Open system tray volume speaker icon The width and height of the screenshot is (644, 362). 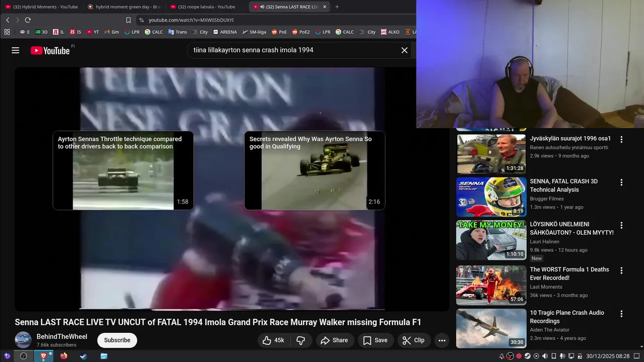(545, 356)
